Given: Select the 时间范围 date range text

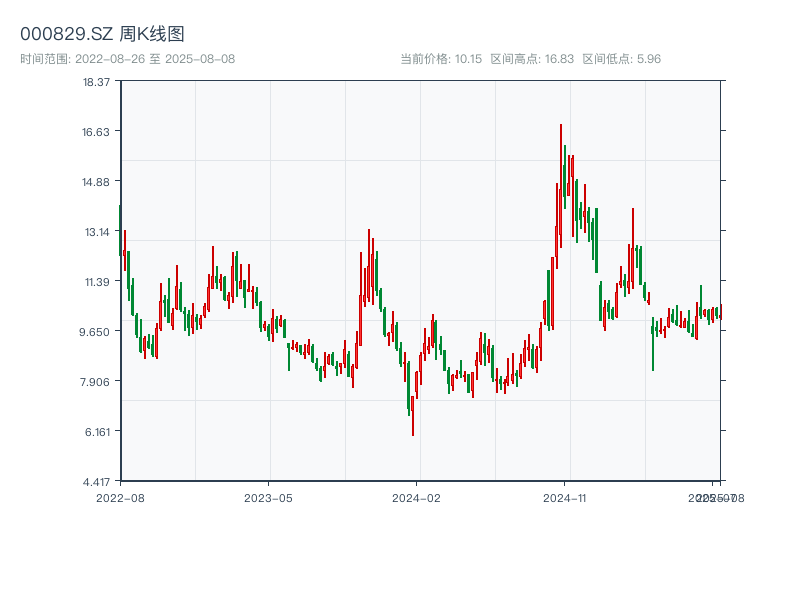Looking at the screenshot, I should click(127, 59).
